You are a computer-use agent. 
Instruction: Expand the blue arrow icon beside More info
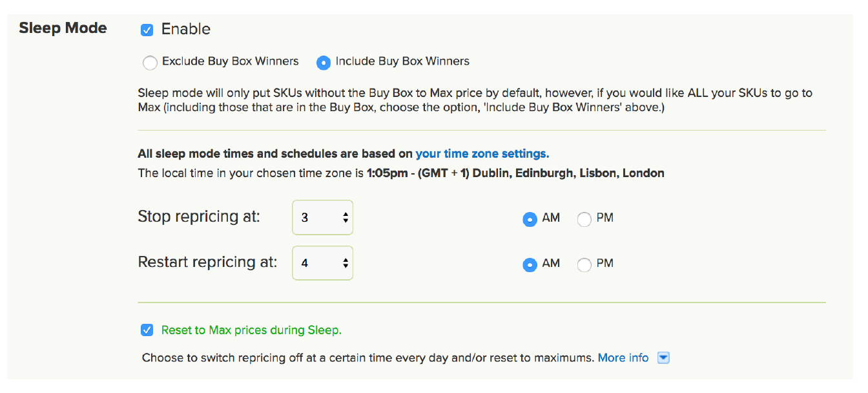pyautogui.click(x=663, y=357)
